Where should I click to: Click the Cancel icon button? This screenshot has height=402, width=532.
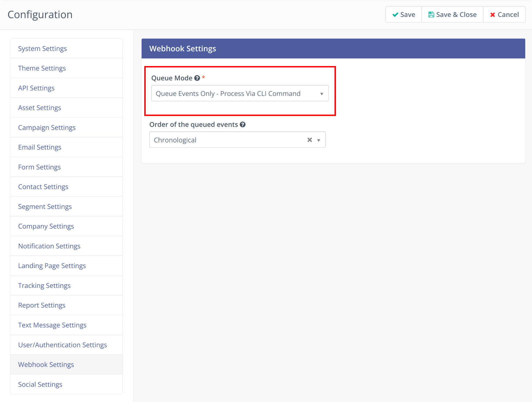(x=504, y=15)
